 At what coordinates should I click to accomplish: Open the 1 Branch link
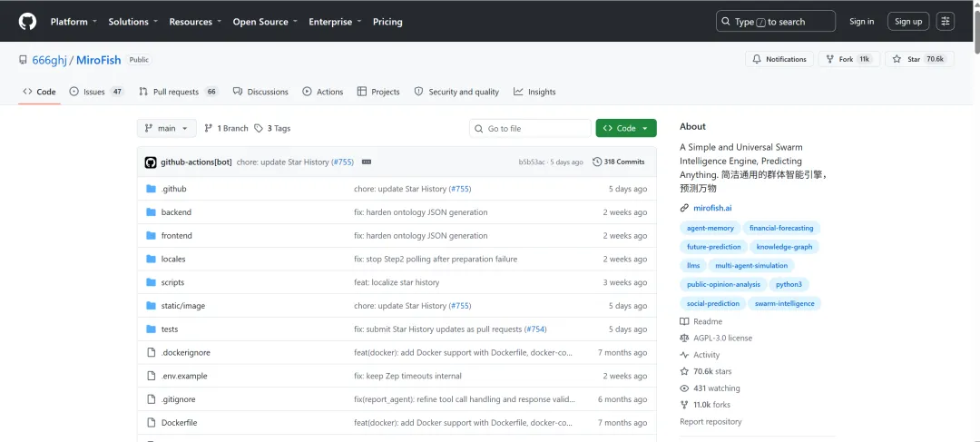(x=226, y=128)
